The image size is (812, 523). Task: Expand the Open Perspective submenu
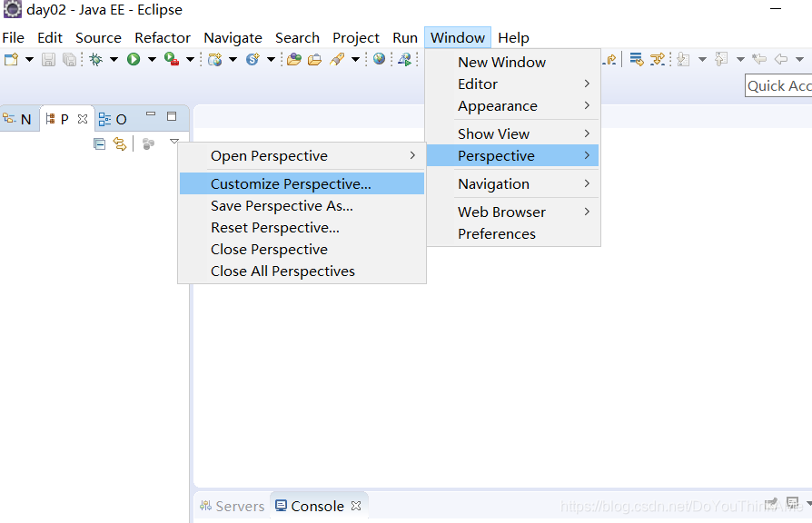pos(302,156)
